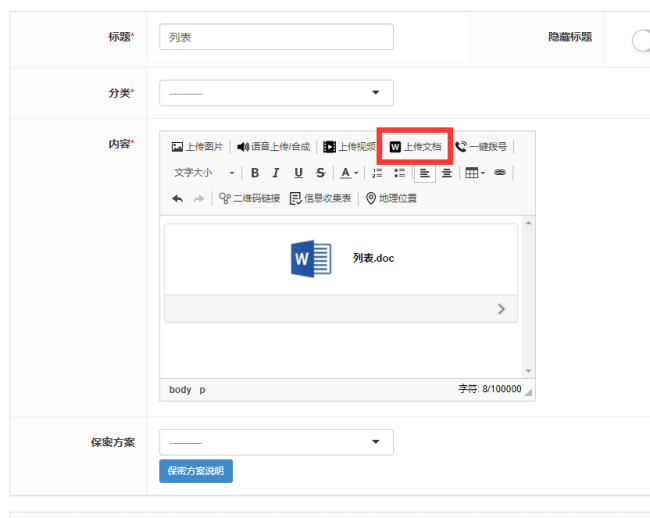
Task: Align text center
Action: point(446,173)
